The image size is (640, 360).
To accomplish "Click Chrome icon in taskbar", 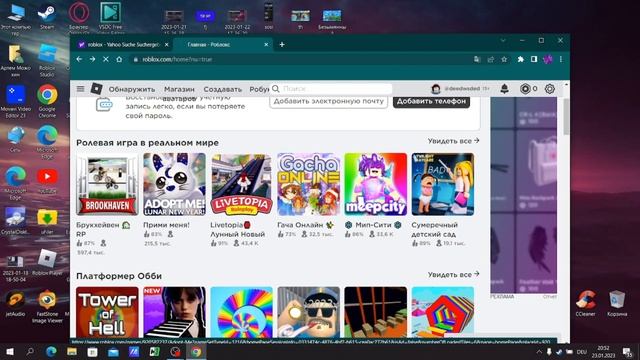I will [196, 351].
